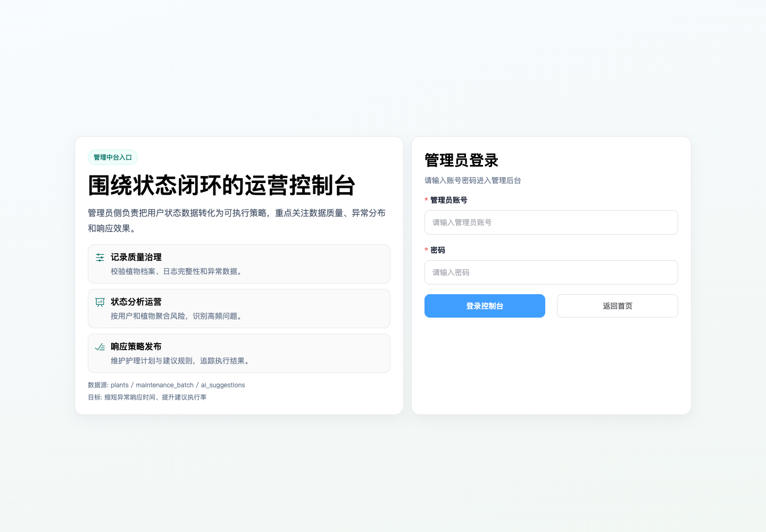Click the 记录质量治理 card title
Image resolution: width=766 pixels, height=532 pixels.
[x=136, y=257]
